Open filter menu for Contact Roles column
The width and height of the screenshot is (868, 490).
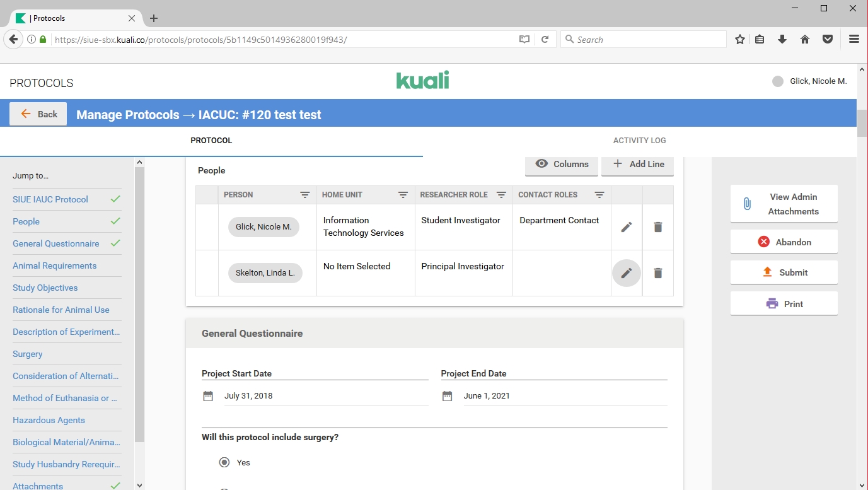click(x=599, y=195)
